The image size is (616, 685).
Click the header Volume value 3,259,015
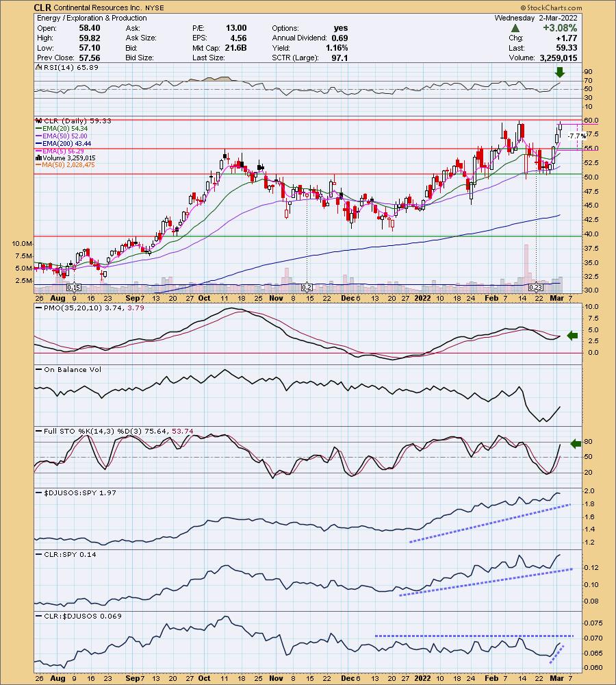click(x=559, y=58)
